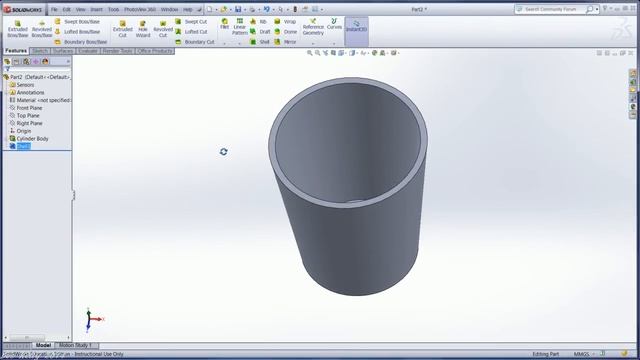640x360 pixels.
Task: Open the Save dropdown arrow
Action: coord(244,9)
